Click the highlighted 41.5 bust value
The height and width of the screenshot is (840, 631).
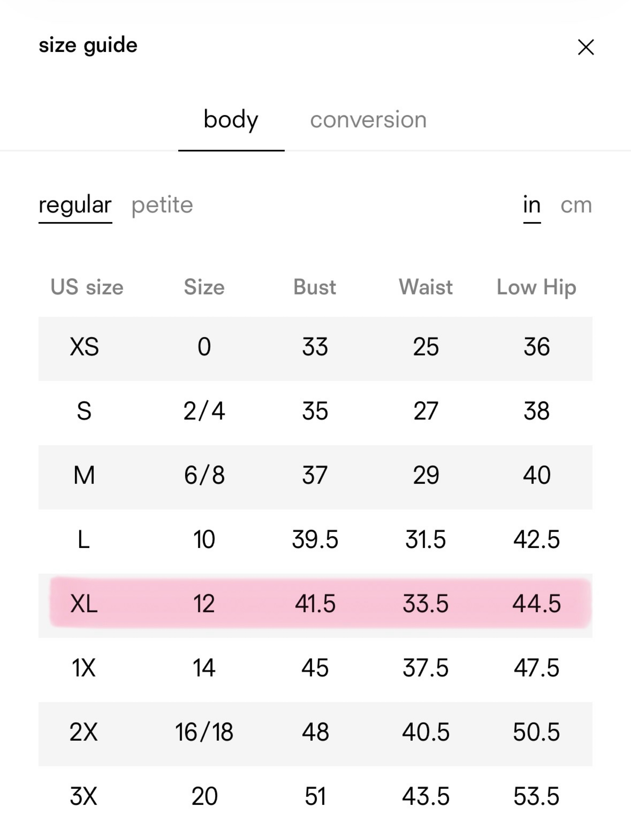point(315,603)
